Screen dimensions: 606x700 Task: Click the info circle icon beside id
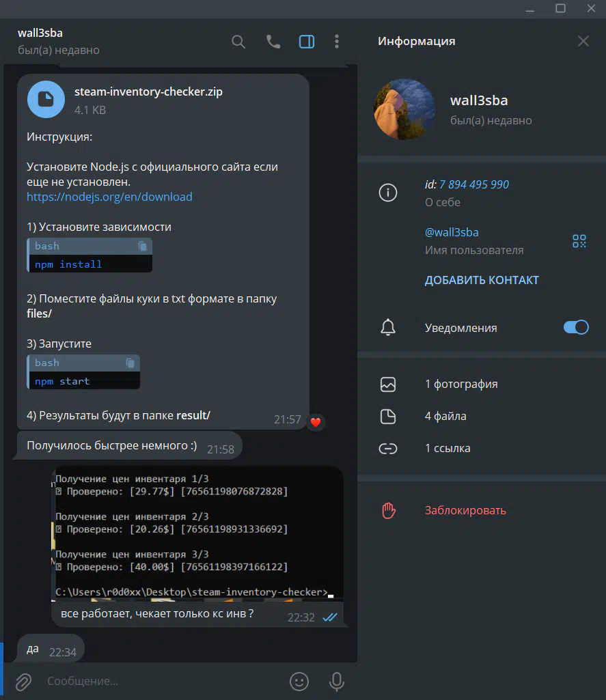388,193
